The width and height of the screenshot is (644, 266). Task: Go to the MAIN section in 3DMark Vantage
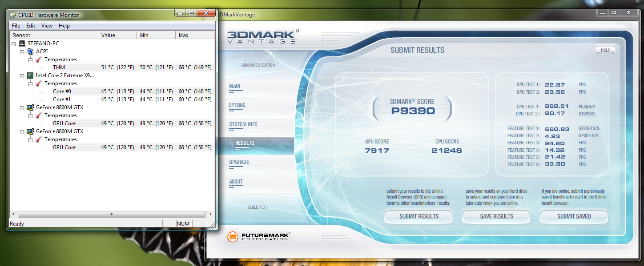coord(235,86)
